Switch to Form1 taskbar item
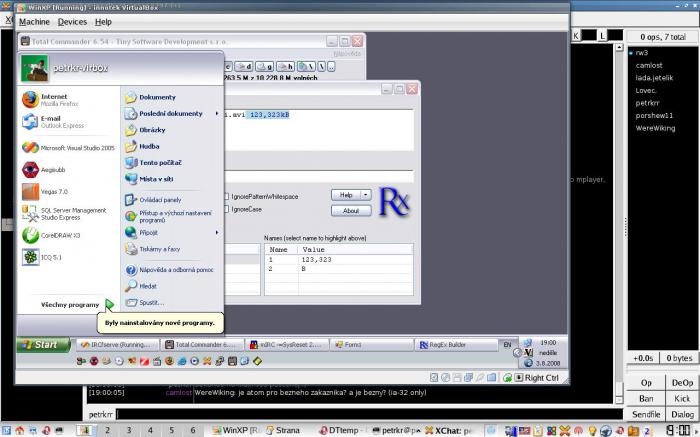 click(372, 345)
